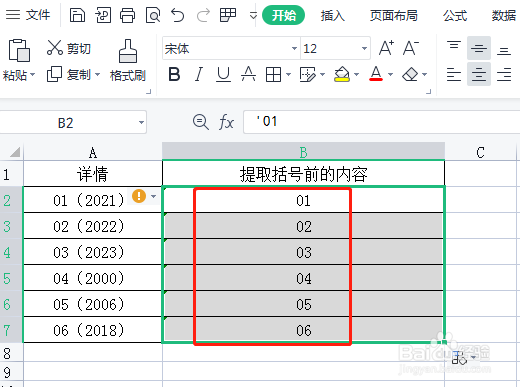This screenshot has height=387, width=520.
Task: Click the Print icon
Action: (x=128, y=15)
